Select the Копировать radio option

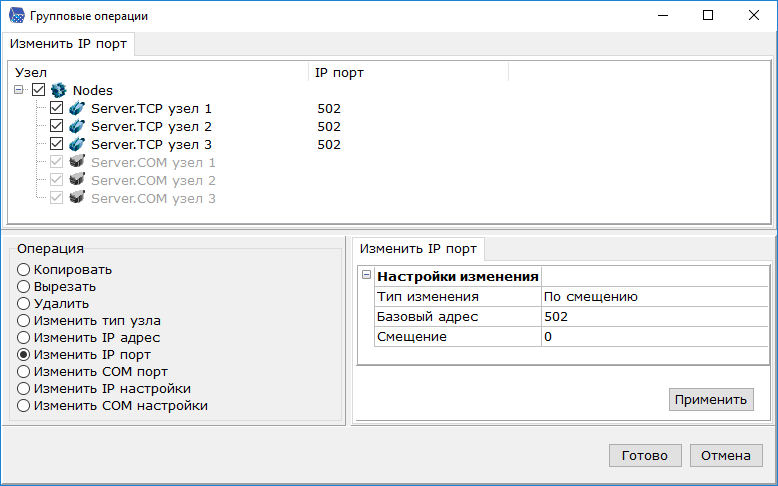click(x=24, y=270)
